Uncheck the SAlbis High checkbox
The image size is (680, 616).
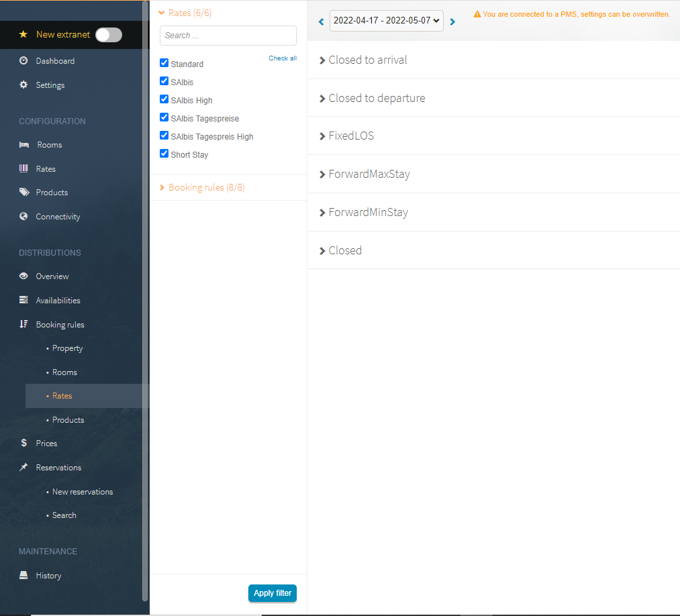[x=164, y=99]
